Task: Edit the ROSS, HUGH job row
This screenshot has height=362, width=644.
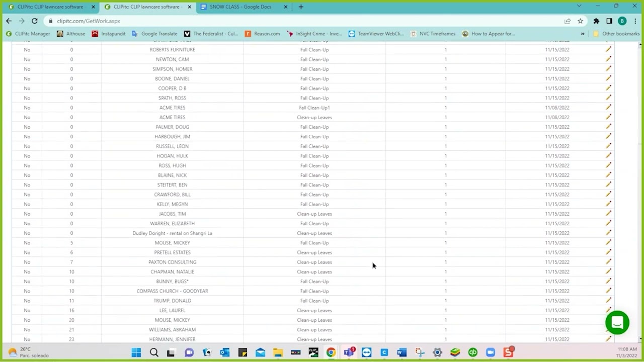Action: (x=608, y=165)
